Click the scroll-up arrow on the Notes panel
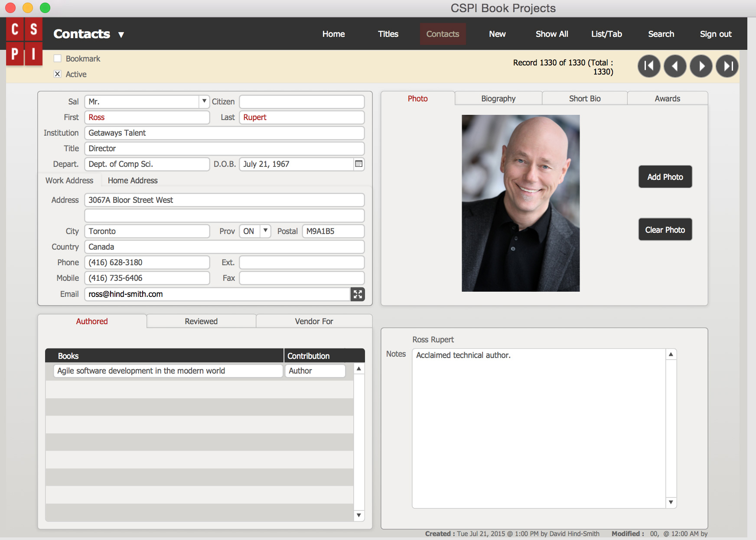756x540 pixels. coord(670,354)
